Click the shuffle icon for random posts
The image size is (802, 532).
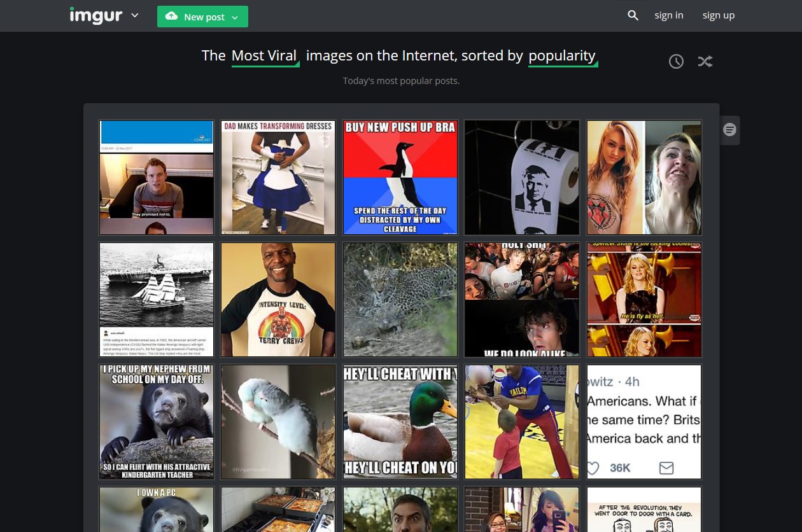click(x=705, y=61)
